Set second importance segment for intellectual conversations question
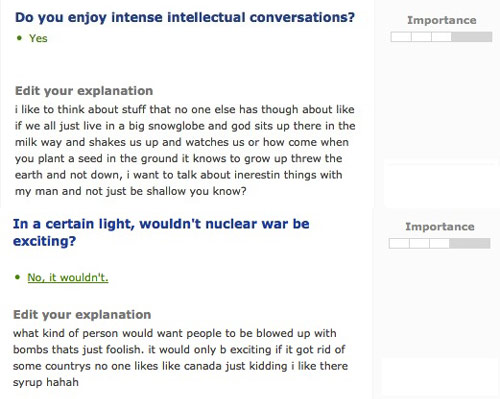500x399 pixels. [421, 37]
